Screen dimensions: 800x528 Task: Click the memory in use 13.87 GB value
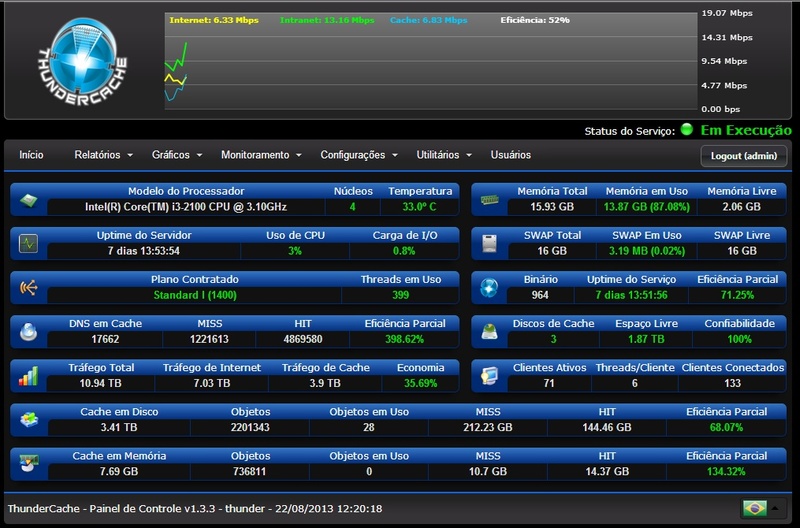point(646,207)
